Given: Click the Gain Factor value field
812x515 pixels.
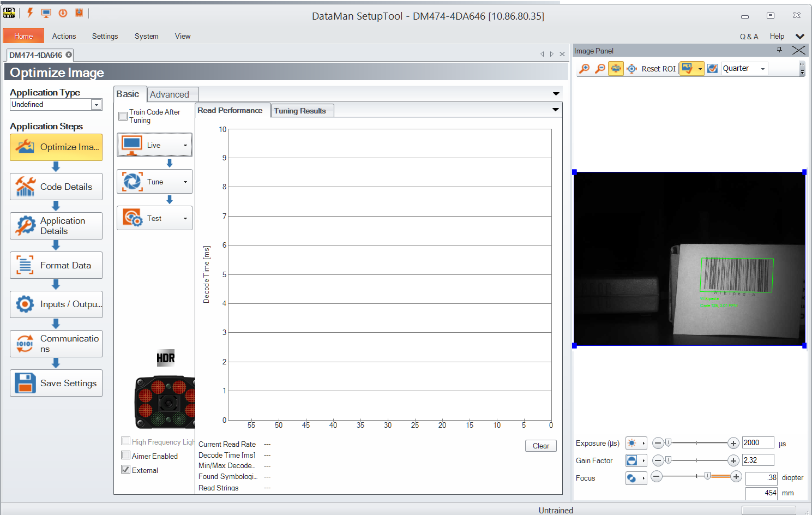Looking at the screenshot, I should 757,460.
